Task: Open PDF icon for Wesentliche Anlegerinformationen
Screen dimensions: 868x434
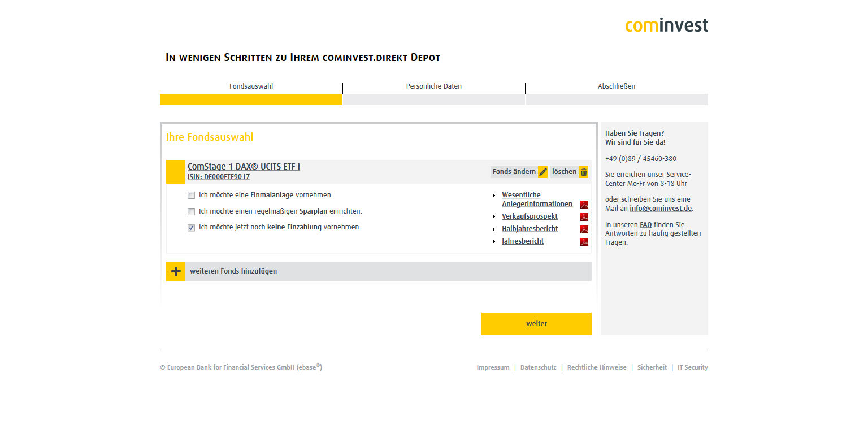Action: [584, 205]
